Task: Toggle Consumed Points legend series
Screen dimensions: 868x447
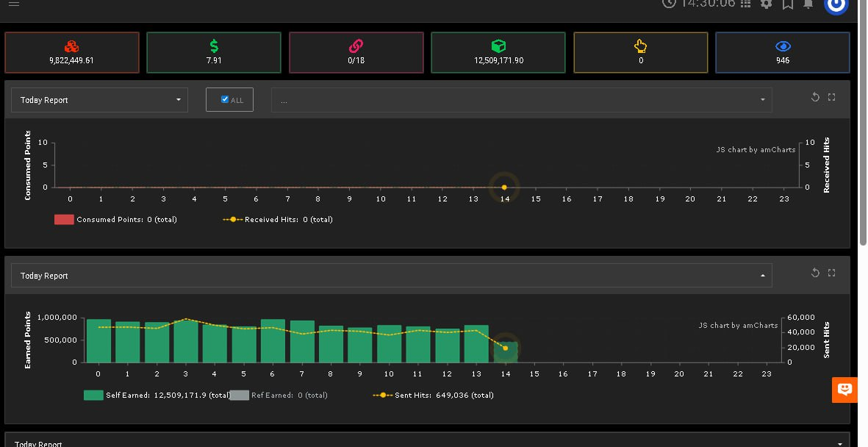Action: click(64, 219)
